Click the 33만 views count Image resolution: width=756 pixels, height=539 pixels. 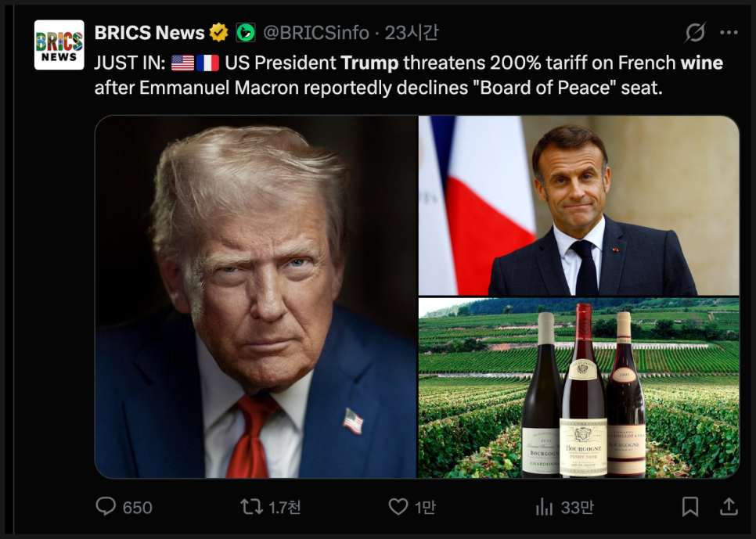pyautogui.click(x=577, y=508)
